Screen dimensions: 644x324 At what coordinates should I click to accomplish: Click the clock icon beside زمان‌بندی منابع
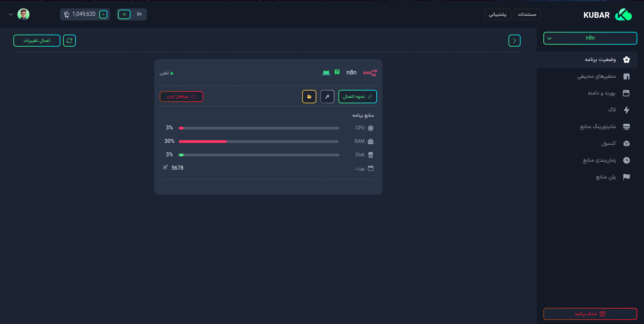coord(627,160)
